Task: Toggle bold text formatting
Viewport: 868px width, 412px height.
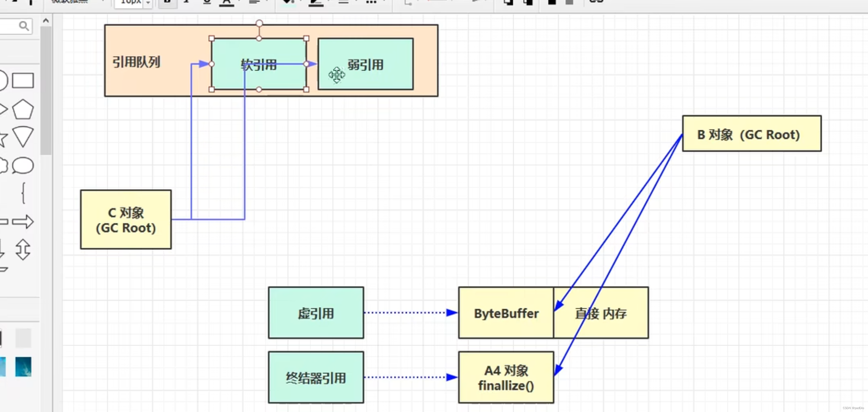Action: point(168,2)
